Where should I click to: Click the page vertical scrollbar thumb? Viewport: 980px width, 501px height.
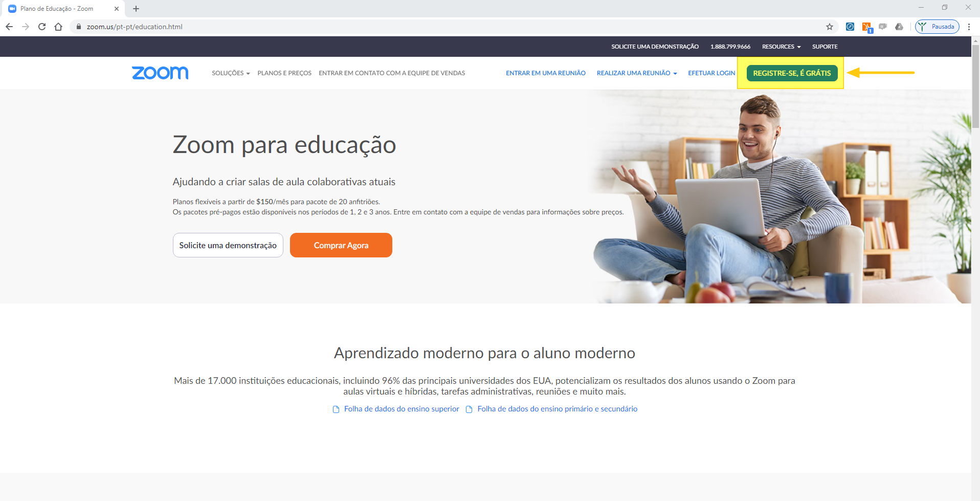point(975,86)
